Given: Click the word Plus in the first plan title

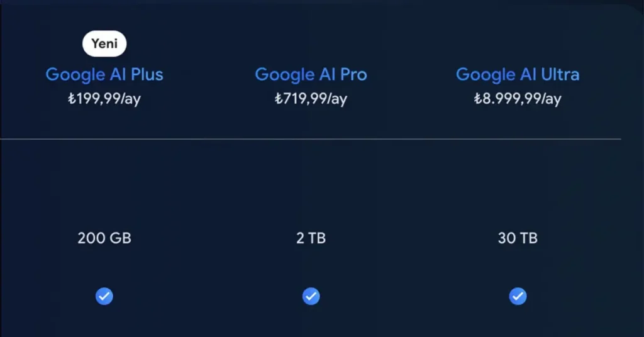Looking at the screenshot, I should 147,75.
